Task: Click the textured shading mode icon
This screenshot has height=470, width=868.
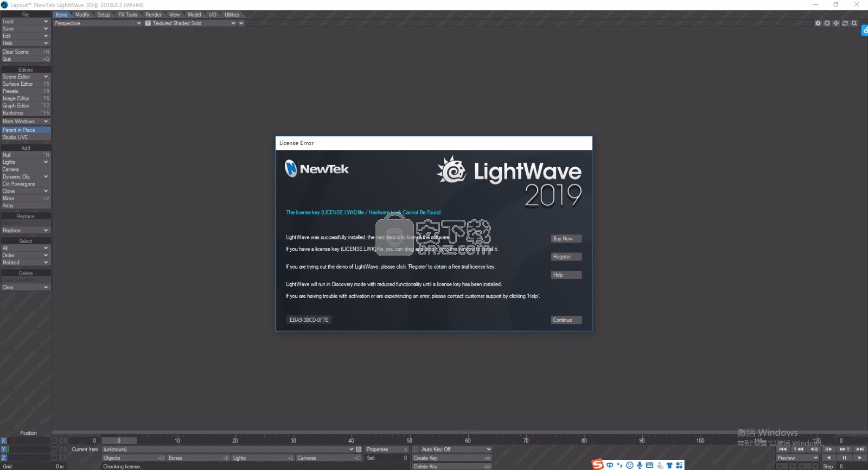Action: pyautogui.click(x=148, y=23)
